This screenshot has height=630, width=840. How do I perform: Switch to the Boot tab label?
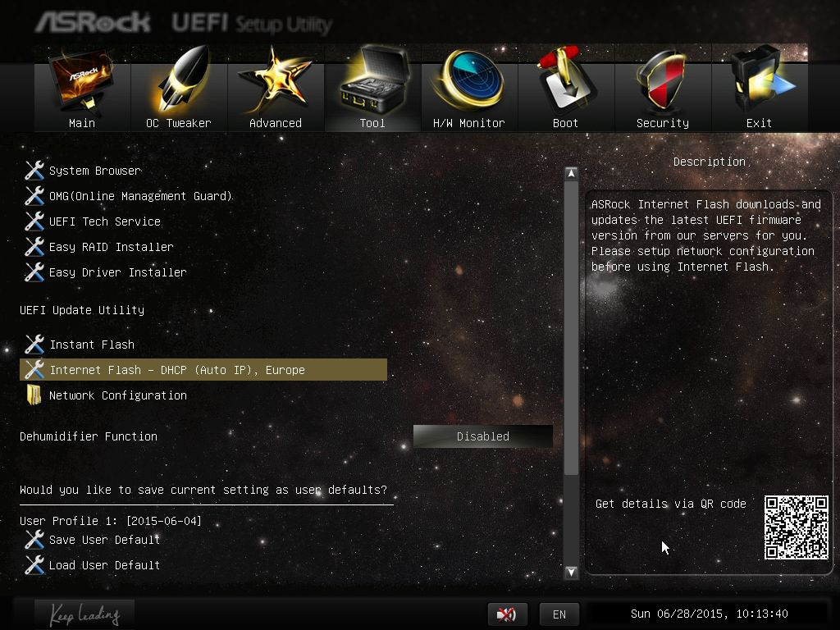pyautogui.click(x=565, y=123)
